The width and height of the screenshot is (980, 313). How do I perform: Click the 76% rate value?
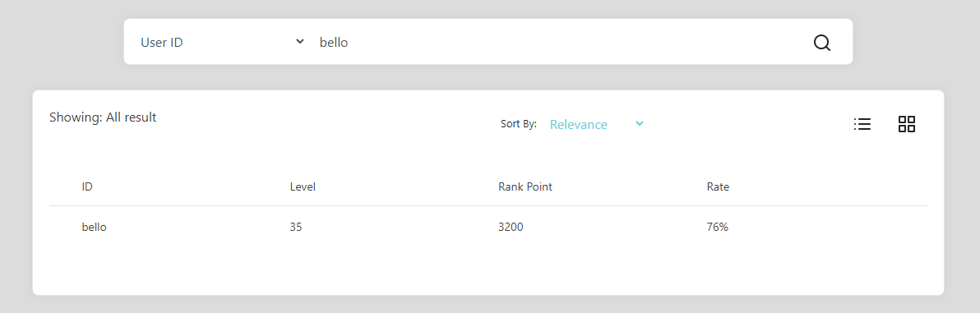click(718, 228)
